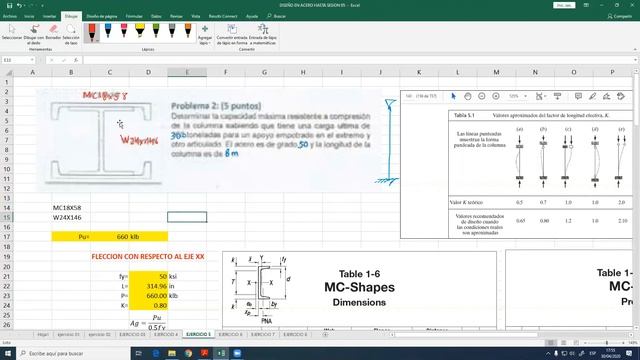Select the pink pen
The height and width of the screenshot is (360, 640).
pos(124,31)
